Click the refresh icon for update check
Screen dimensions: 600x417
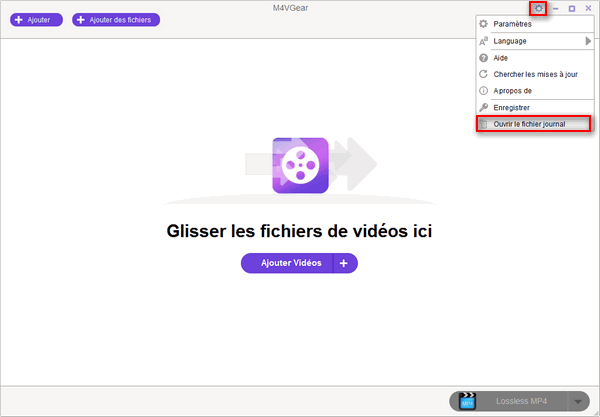pos(484,74)
